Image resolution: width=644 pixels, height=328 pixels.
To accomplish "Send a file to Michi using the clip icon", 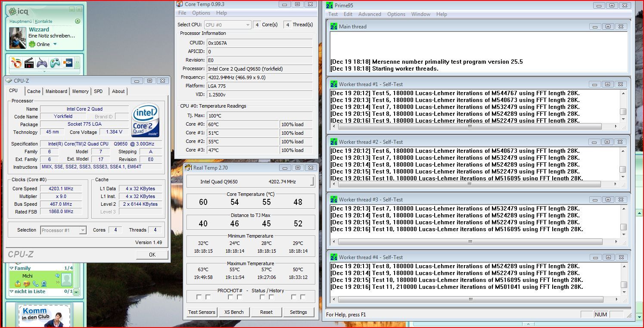I will click(x=18, y=284).
